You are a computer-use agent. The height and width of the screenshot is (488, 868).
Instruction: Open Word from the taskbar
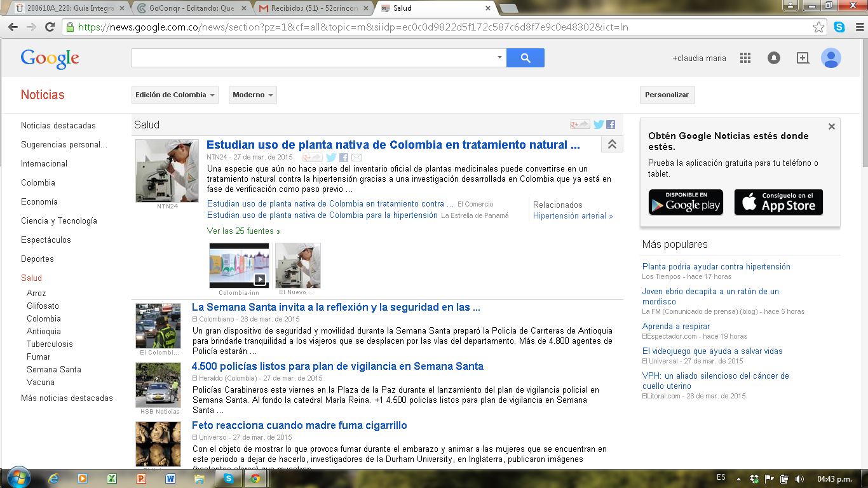pos(170,478)
